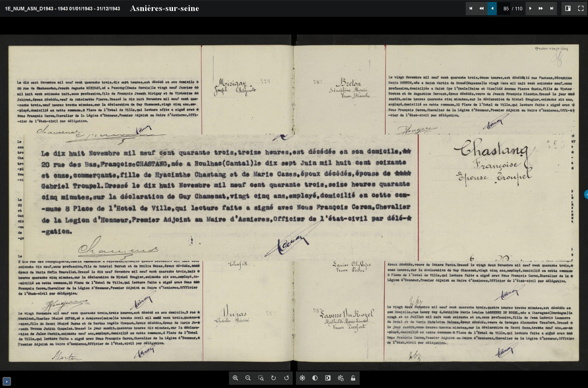The image size is (588, 388).
Task: Invert the image colors
Action: pyautogui.click(x=328, y=378)
